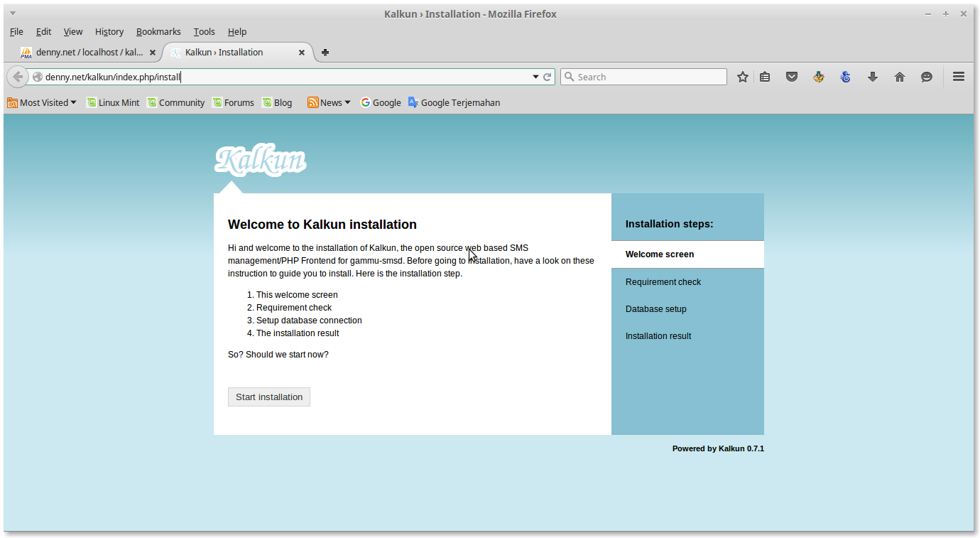Bookmark this page with the star icon

coord(743,77)
